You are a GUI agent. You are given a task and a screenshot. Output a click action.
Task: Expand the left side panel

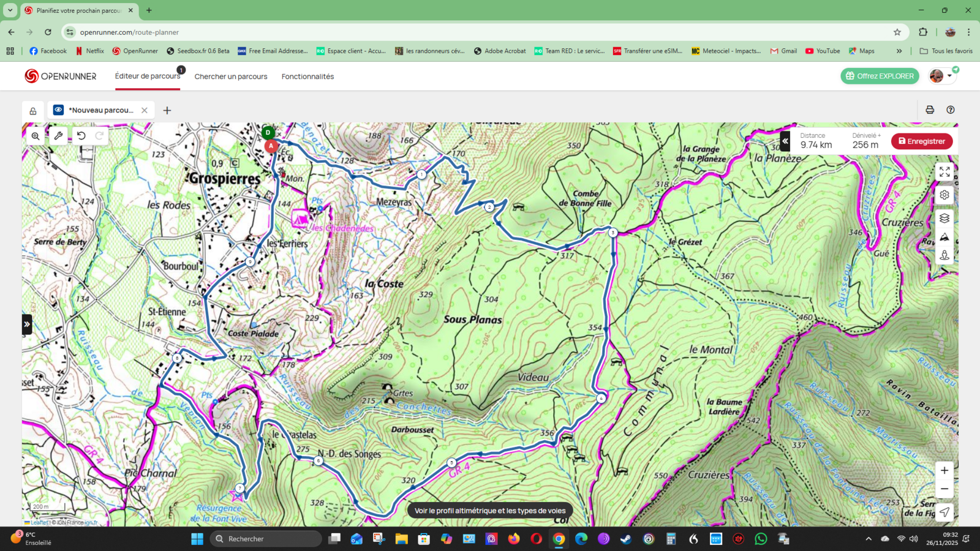[27, 324]
